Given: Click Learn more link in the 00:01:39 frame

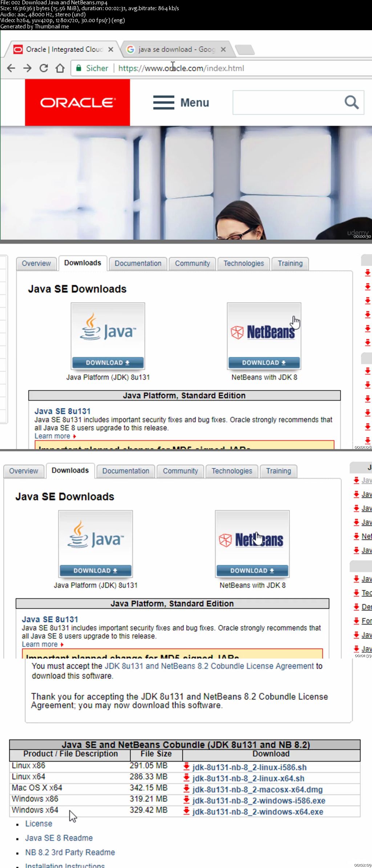Looking at the screenshot, I should (x=43, y=644).
